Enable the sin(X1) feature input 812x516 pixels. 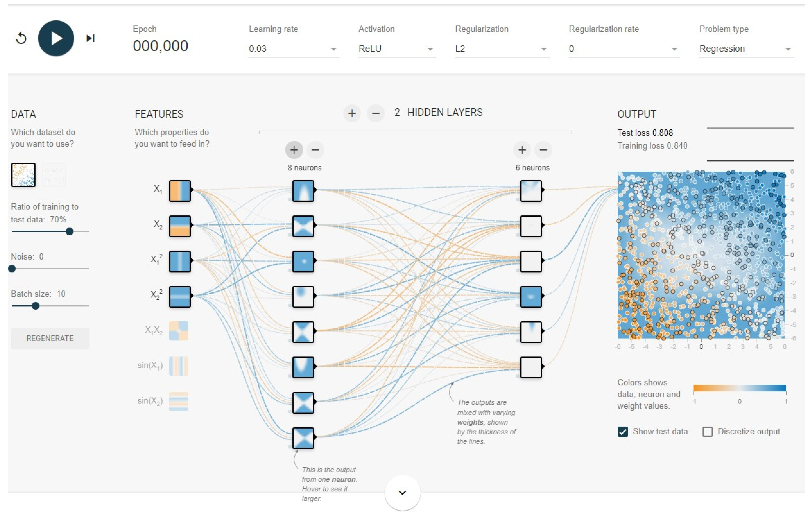(x=178, y=366)
